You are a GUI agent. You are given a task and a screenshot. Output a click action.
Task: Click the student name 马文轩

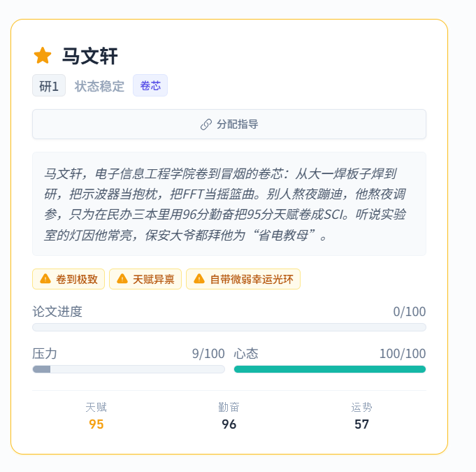(90, 55)
